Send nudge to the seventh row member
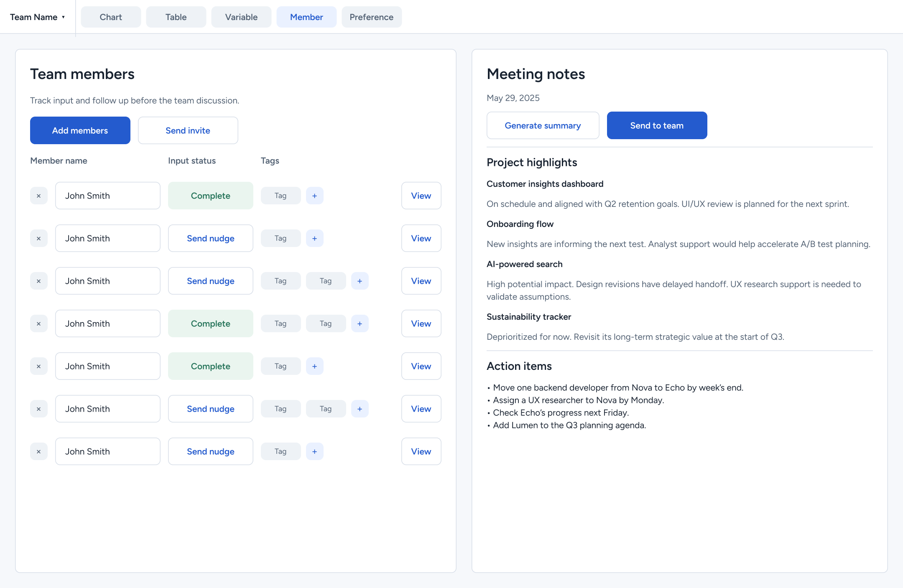This screenshot has height=588, width=903. click(211, 451)
